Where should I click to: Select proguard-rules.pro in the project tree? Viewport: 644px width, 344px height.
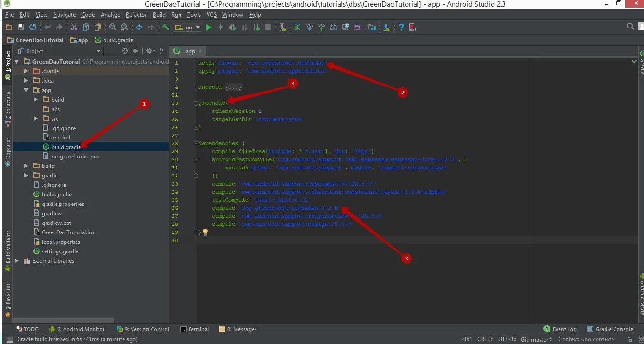tap(75, 157)
